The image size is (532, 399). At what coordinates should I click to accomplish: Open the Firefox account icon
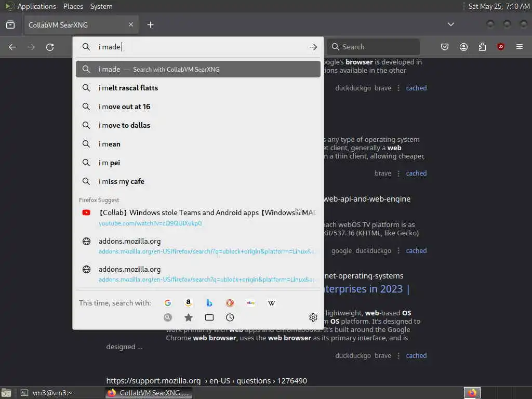463,47
